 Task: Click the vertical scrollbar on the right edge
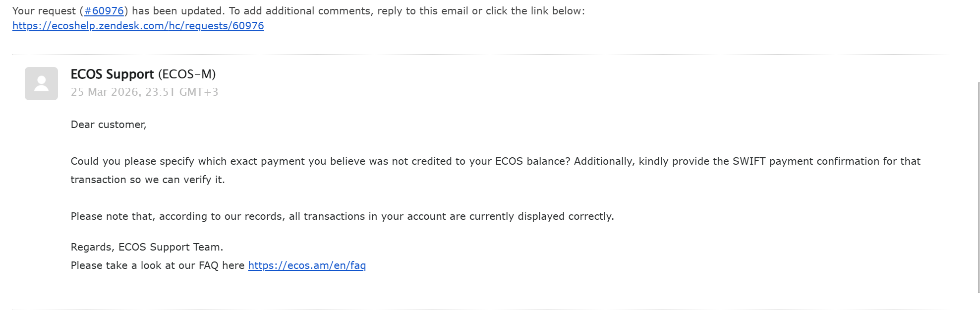pyautogui.click(x=979, y=188)
